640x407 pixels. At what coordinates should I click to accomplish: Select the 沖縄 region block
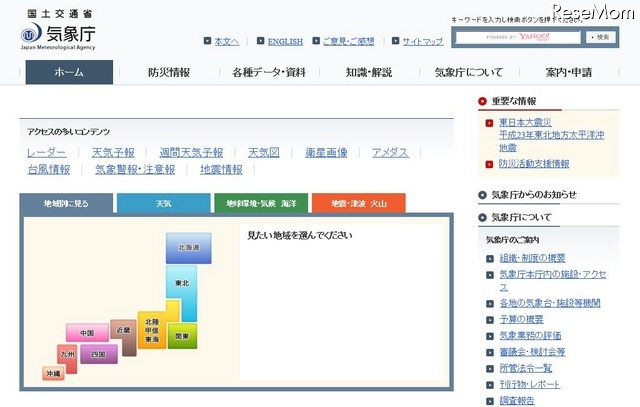click(x=53, y=373)
